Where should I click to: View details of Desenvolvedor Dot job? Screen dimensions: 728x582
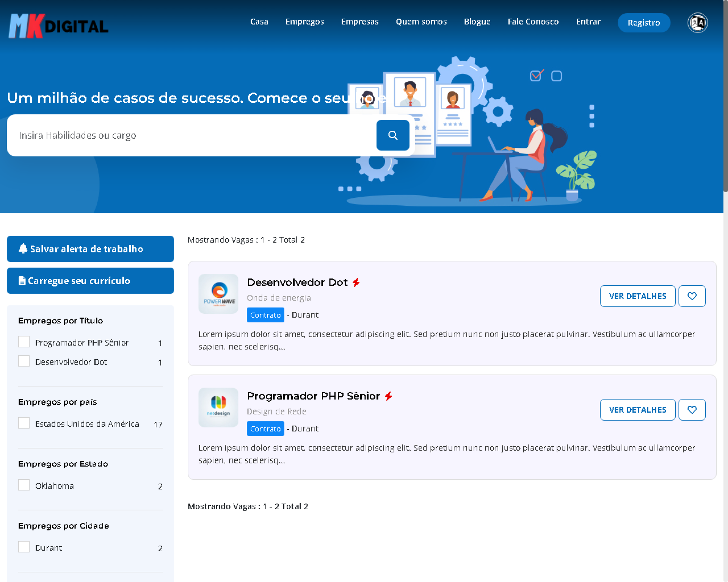pyautogui.click(x=637, y=296)
